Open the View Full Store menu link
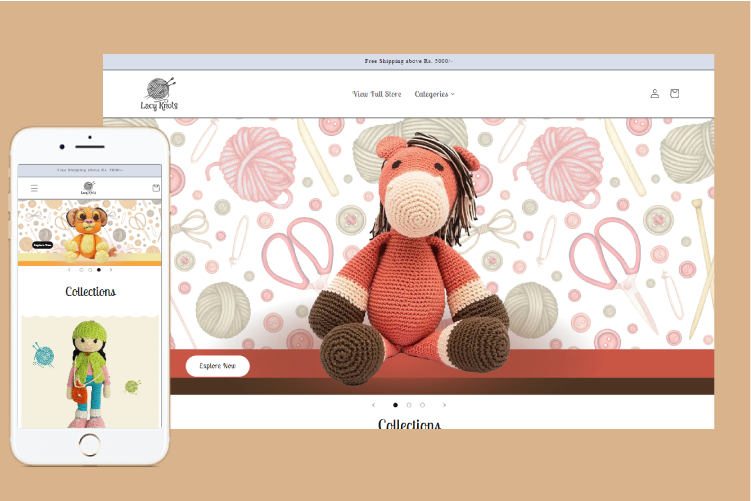 click(377, 94)
